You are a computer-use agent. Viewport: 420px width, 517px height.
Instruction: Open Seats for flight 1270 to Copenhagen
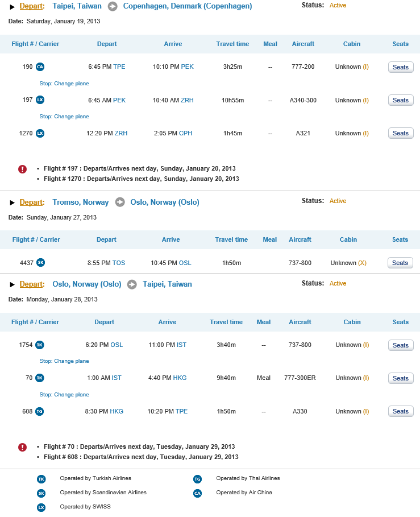pos(400,133)
